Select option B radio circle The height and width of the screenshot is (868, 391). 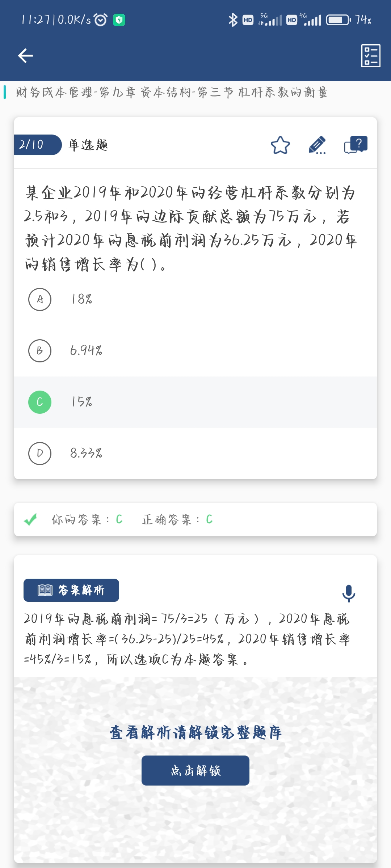(40, 351)
